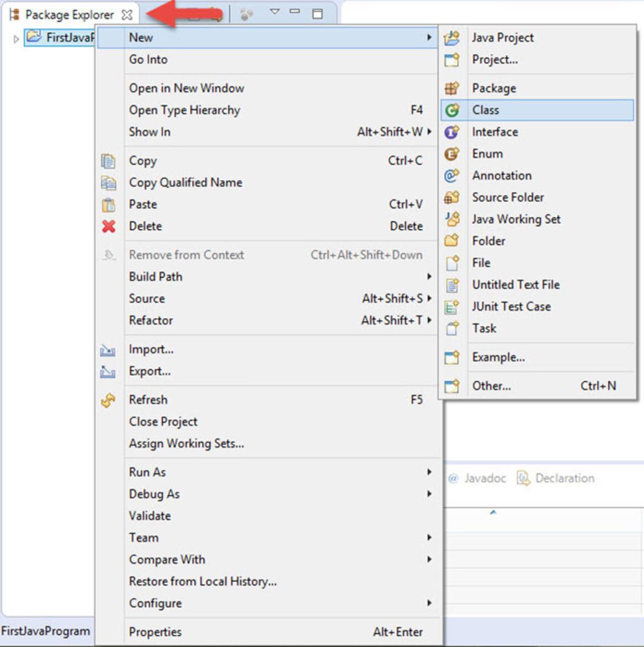Click the Annotation @ icon
Viewport: 644px width, 647px height.
452,176
